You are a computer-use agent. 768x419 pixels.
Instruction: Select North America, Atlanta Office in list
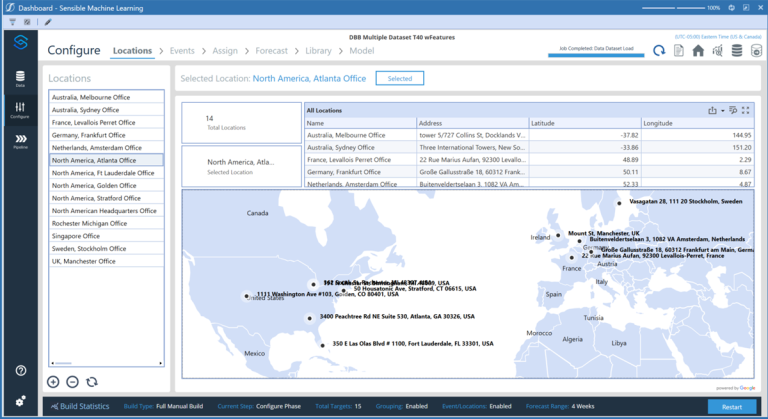click(x=106, y=160)
